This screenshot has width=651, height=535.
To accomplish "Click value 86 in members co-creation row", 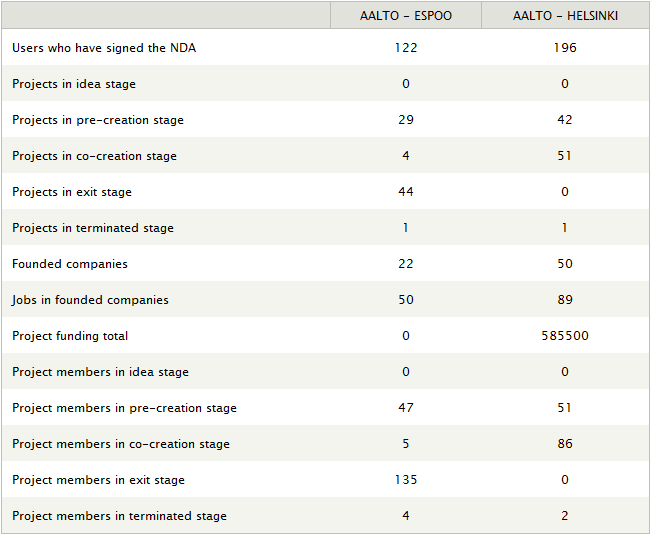I will [x=565, y=444].
